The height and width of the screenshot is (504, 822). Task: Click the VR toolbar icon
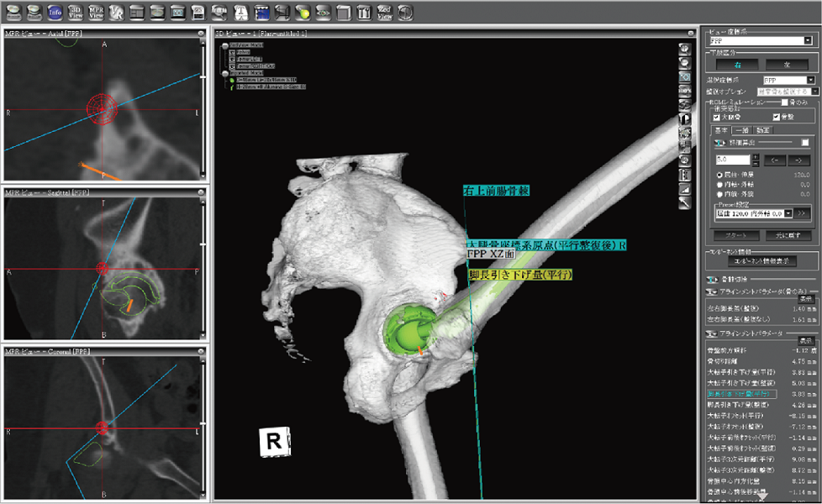116,12
